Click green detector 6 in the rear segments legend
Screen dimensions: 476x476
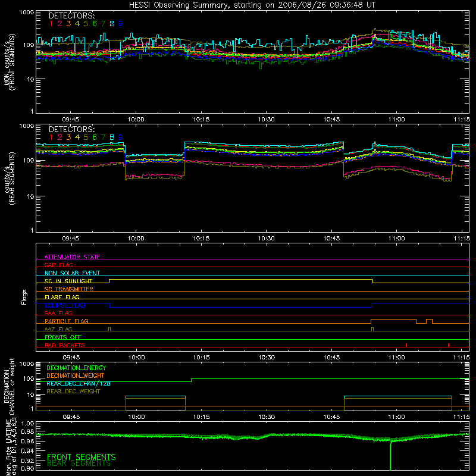pos(95,137)
